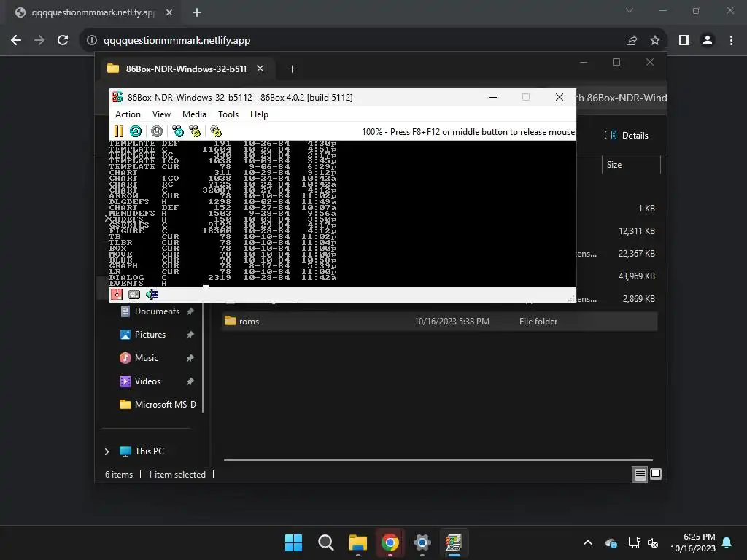Open the Help menu in 86Box

[259, 114]
